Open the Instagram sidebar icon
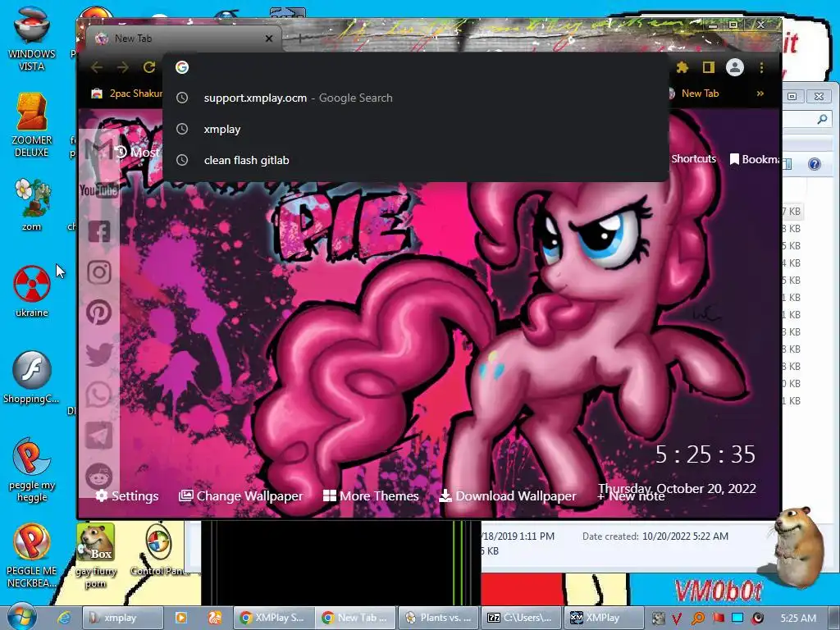The image size is (840, 630). [99, 272]
